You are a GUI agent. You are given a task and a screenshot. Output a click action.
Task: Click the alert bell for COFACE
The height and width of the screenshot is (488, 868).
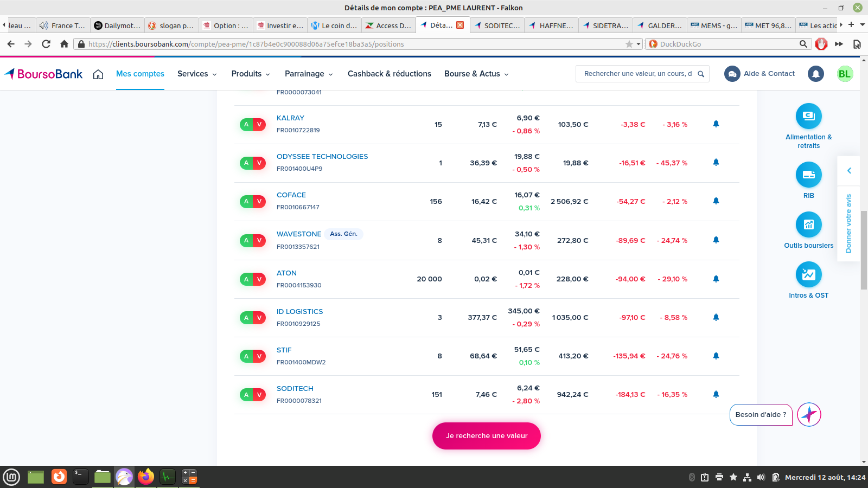(x=716, y=201)
